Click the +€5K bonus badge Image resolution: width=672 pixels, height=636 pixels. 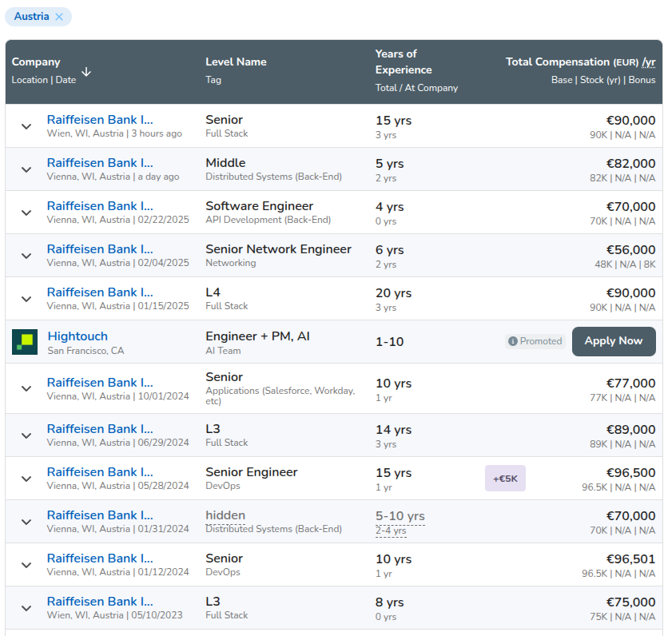point(505,479)
